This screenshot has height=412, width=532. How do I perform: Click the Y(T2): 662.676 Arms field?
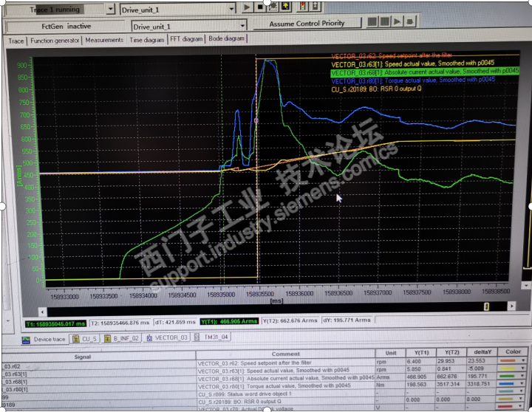pyautogui.click(x=290, y=320)
